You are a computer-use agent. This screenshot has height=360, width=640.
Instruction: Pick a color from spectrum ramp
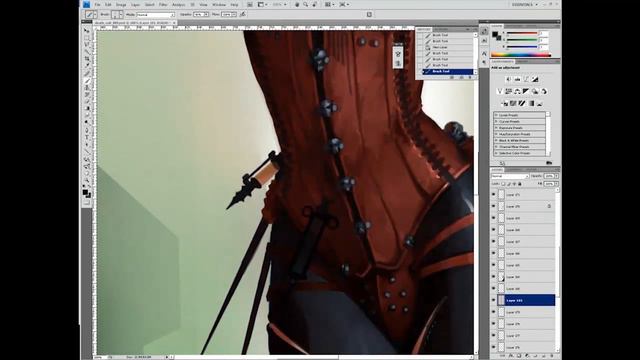(x=521, y=55)
